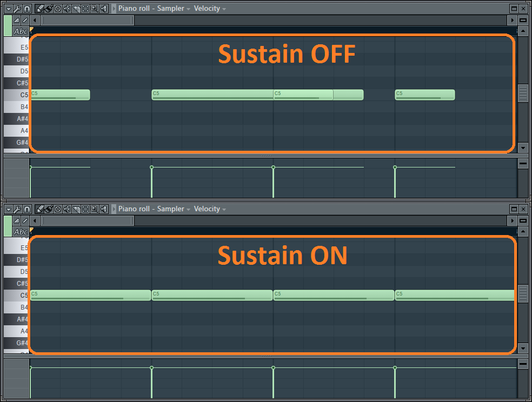Select the Slice tool in bottom piano roll

pos(76,209)
